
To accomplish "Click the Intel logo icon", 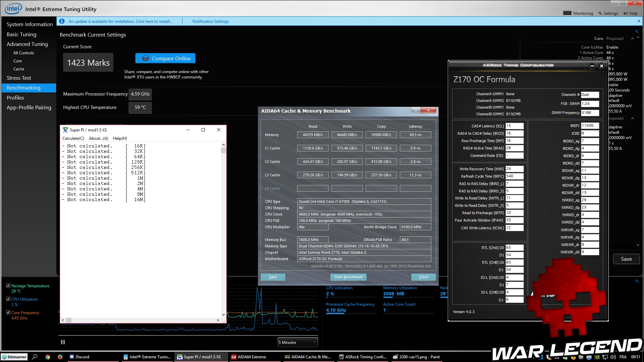I will click(13, 8).
